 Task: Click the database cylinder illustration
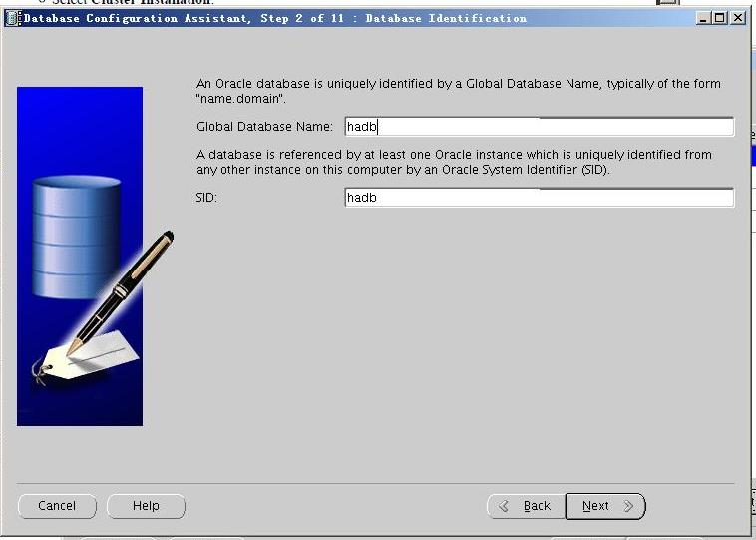click(x=76, y=237)
